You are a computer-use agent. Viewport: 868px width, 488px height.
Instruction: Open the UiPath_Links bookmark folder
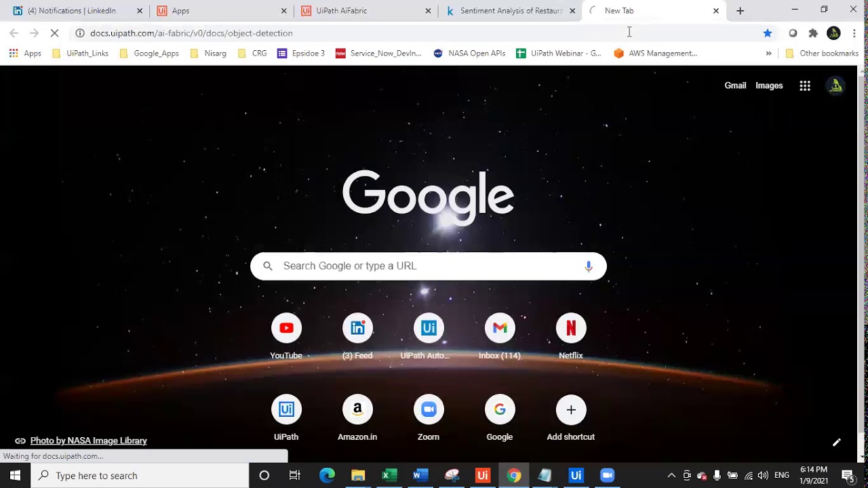click(80, 54)
